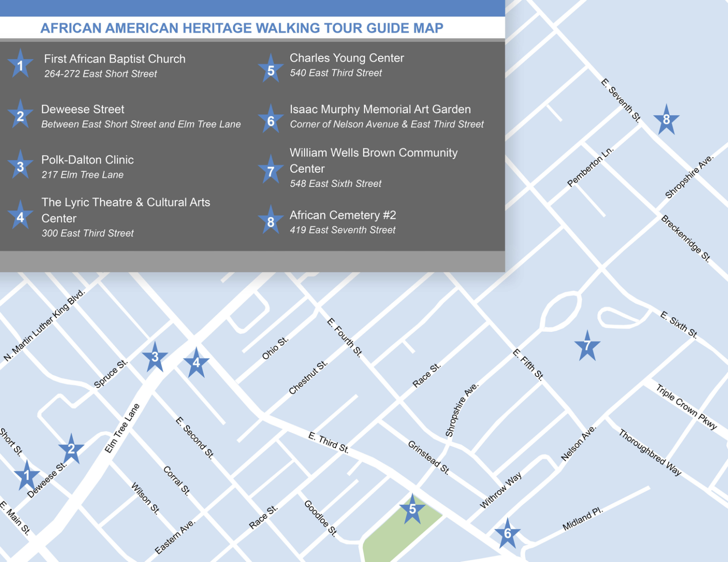Click the 'Breckenridge St.' street label
This screenshot has width=728, height=562.
pyautogui.click(x=686, y=238)
